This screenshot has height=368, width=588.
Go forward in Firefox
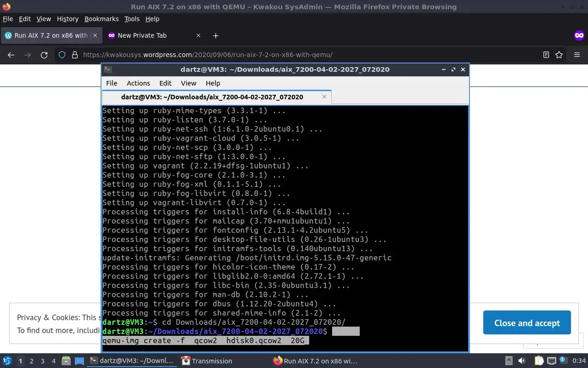(28, 55)
